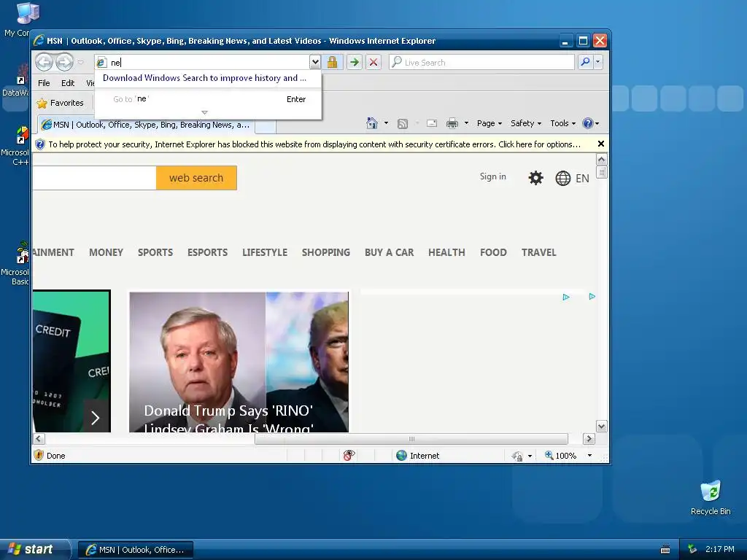This screenshot has height=560, width=747.
Task: Open the ESPORTS section
Action: coord(207,252)
